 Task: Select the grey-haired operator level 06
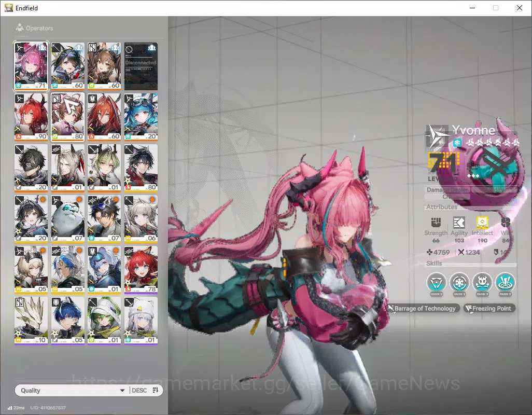(x=141, y=219)
